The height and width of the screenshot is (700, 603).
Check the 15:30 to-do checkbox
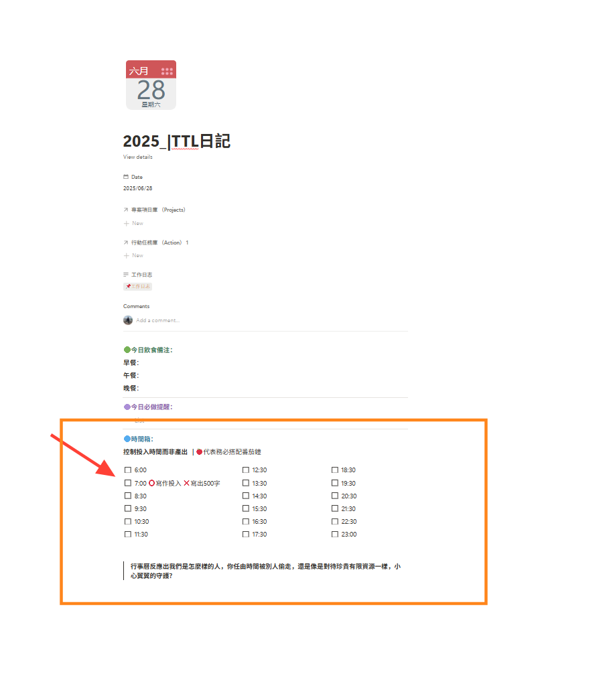click(246, 509)
